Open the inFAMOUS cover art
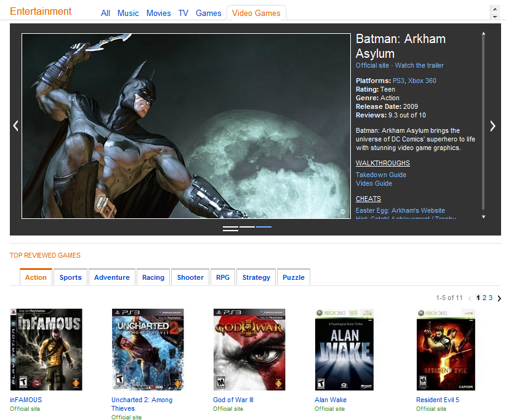 click(x=46, y=349)
